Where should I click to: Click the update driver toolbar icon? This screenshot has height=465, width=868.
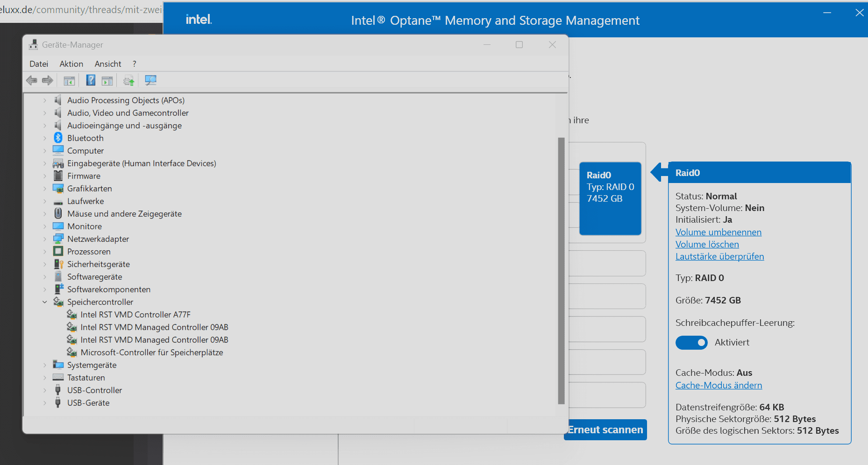128,81
